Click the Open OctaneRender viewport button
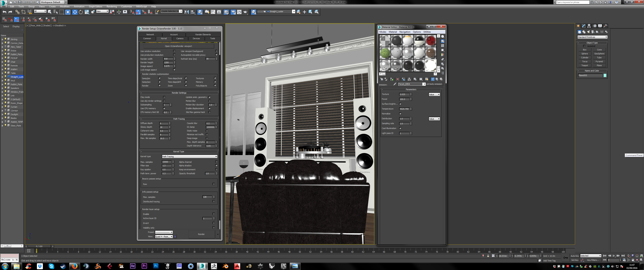The image size is (644, 270). click(178, 46)
